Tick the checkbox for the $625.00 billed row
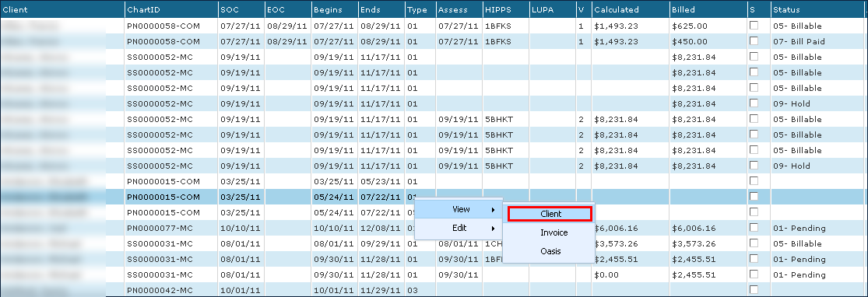Viewport: 868px width, 297px height. 754,26
